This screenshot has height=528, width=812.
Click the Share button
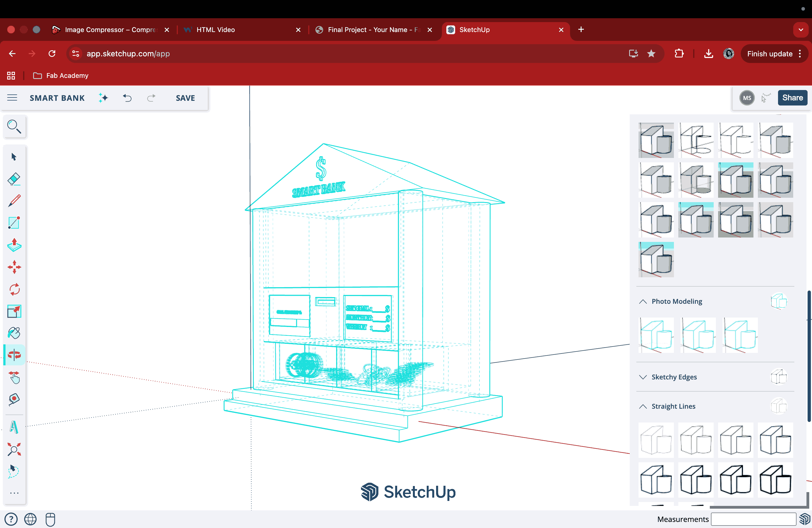coord(792,98)
